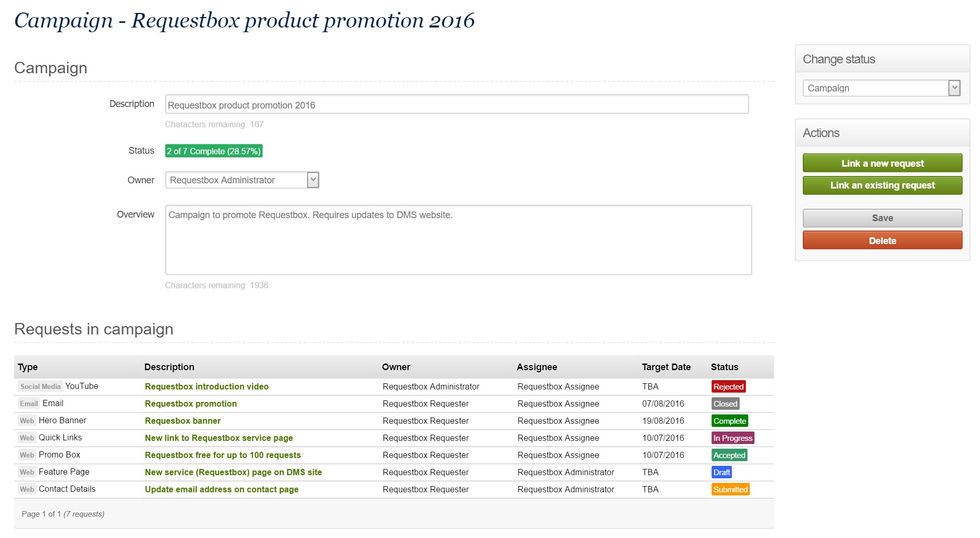Image resolution: width=980 pixels, height=538 pixels.
Task: Focus the Overview text area
Action: 458,240
